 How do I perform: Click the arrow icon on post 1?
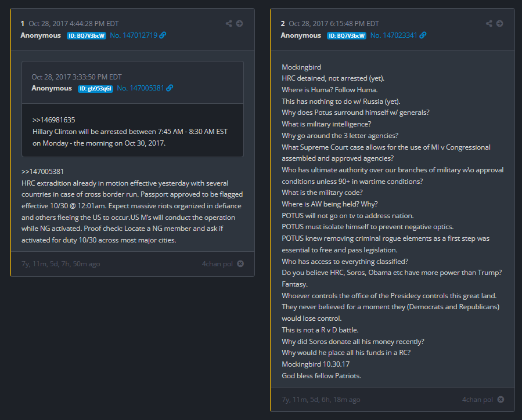click(x=240, y=24)
